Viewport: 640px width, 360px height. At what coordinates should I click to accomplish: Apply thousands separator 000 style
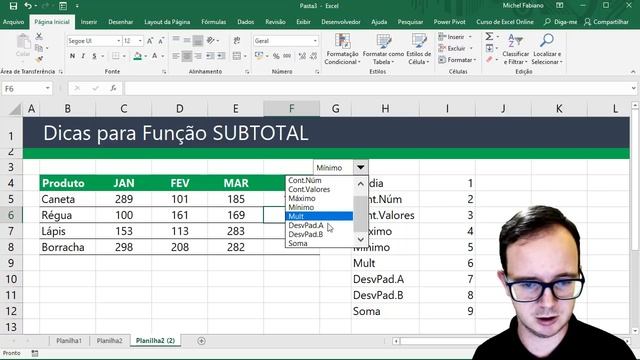click(287, 56)
